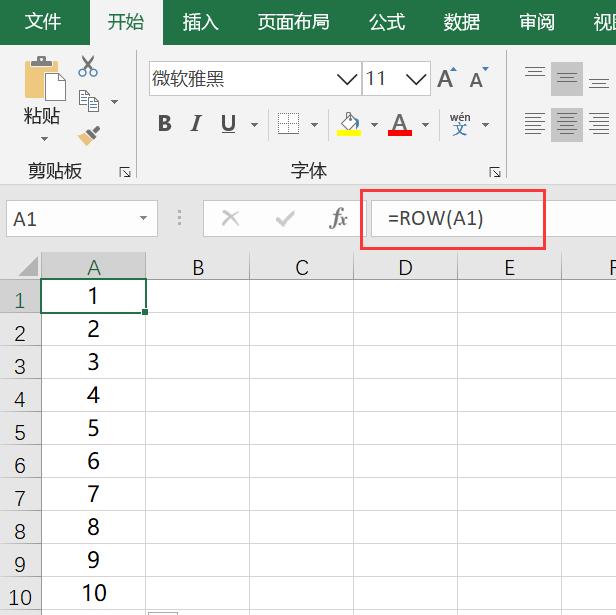Apply the red font color A

(400, 124)
